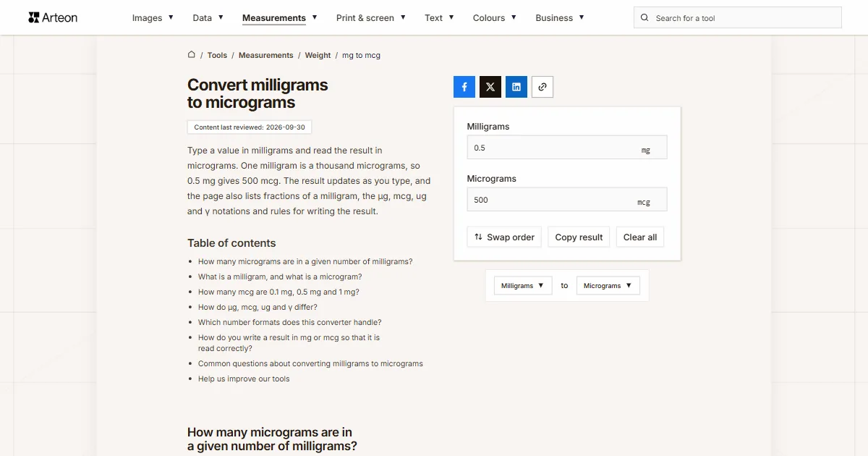Open the Business menu
This screenshot has width=868, height=456.
coord(560,18)
